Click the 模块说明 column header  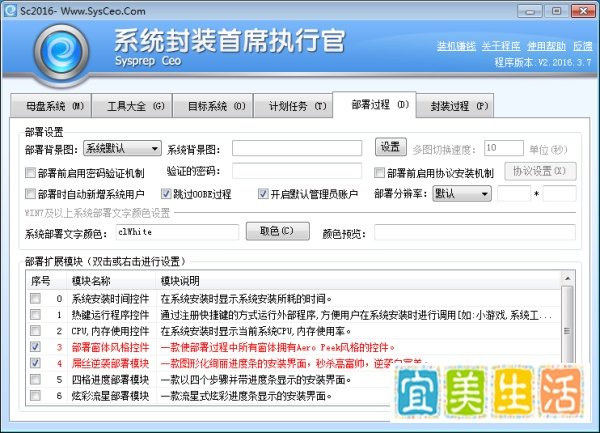(358, 281)
